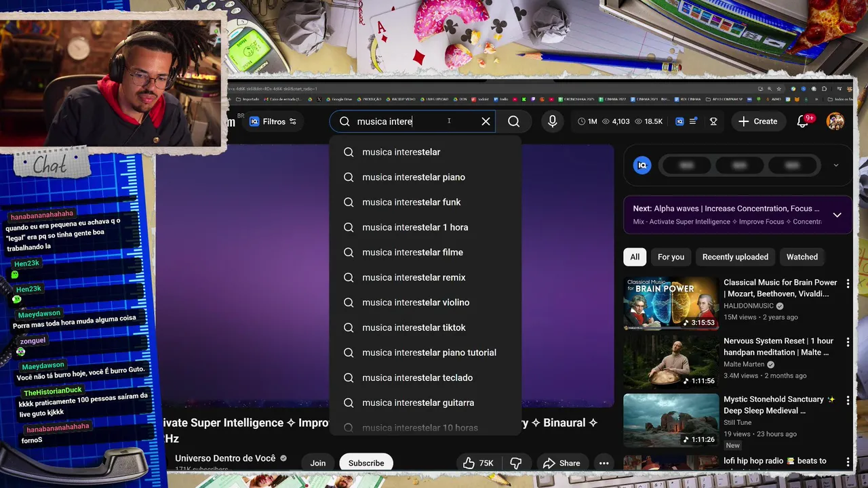Open options menu for Classical Music video
The width and height of the screenshot is (868, 488).
tap(847, 284)
